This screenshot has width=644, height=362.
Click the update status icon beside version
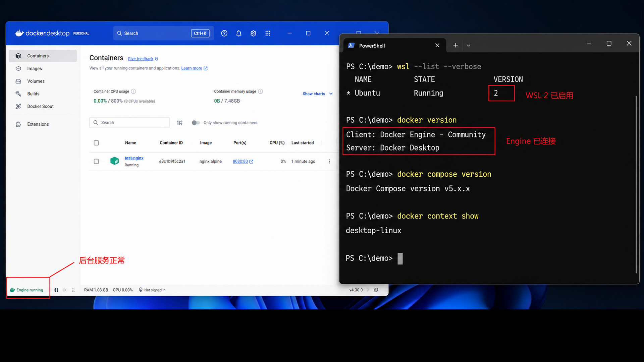pos(376,290)
